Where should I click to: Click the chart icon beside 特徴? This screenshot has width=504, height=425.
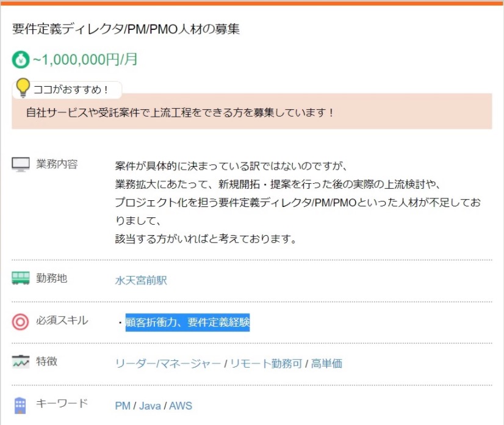point(21,361)
